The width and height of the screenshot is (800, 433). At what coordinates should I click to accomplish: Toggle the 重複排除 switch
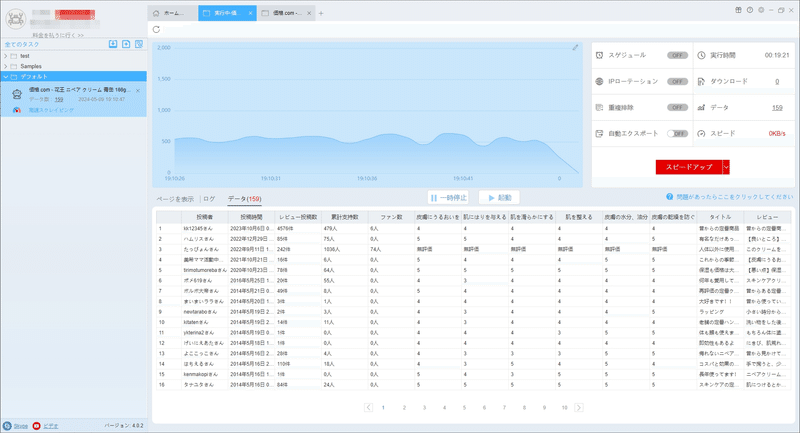tap(678, 108)
